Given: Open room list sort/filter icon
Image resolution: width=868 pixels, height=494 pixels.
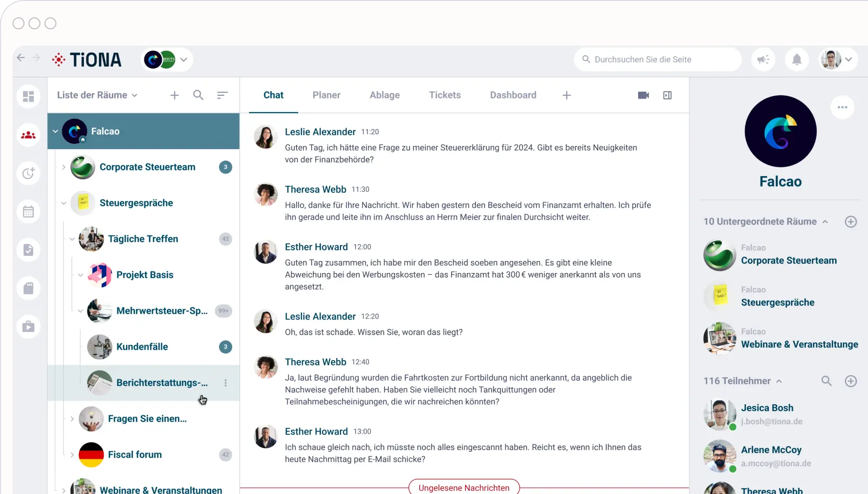Looking at the screenshot, I should [x=223, y=95].
